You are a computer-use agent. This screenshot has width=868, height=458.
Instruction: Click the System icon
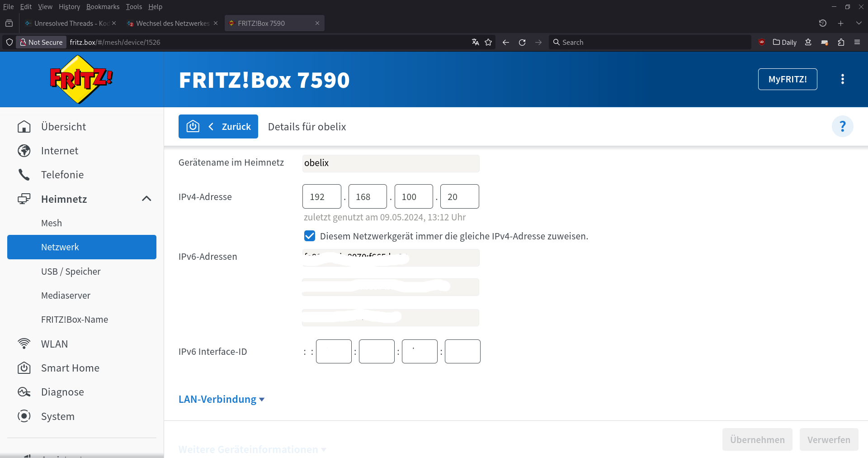click(24, 416)
